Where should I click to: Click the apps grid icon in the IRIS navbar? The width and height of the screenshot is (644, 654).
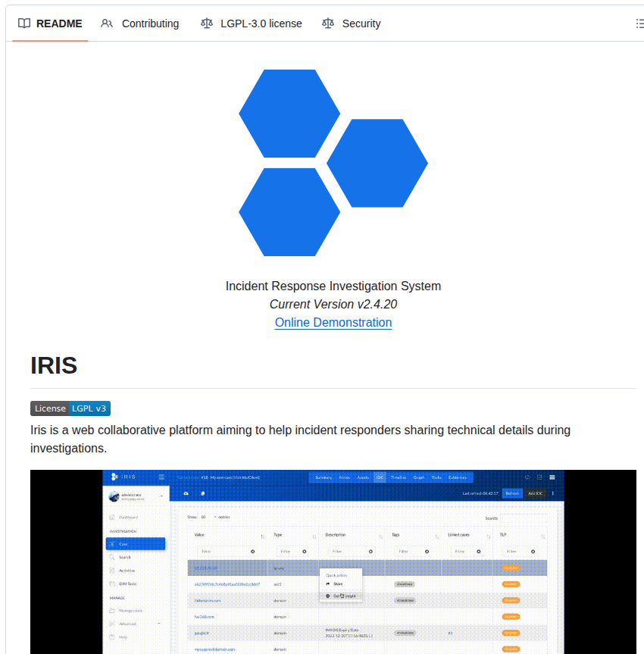click(x=552, y=477)
